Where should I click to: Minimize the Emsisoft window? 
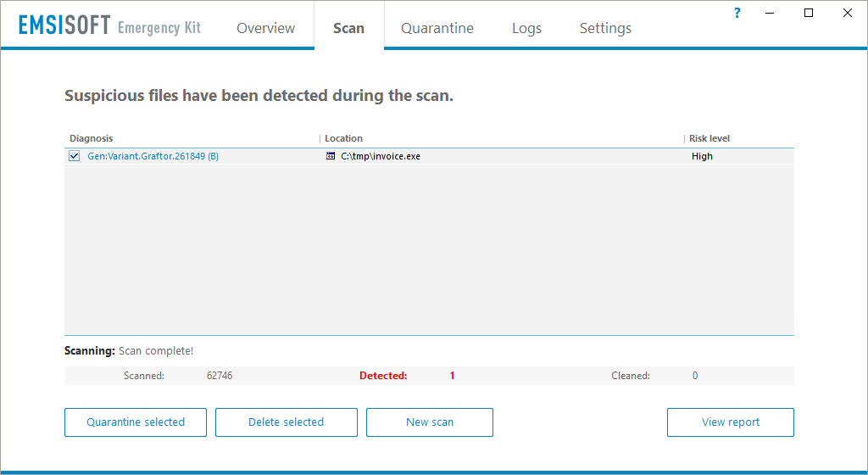770,13
